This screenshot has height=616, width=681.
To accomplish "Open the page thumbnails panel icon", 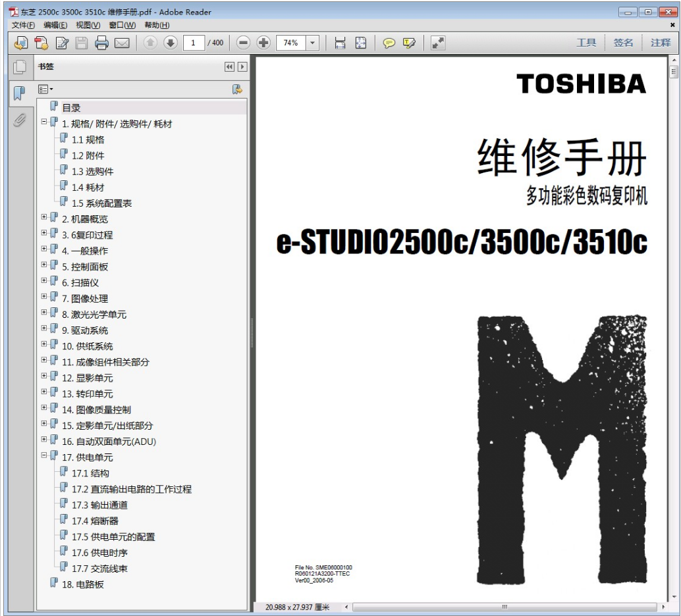I will tap(20, 66).
